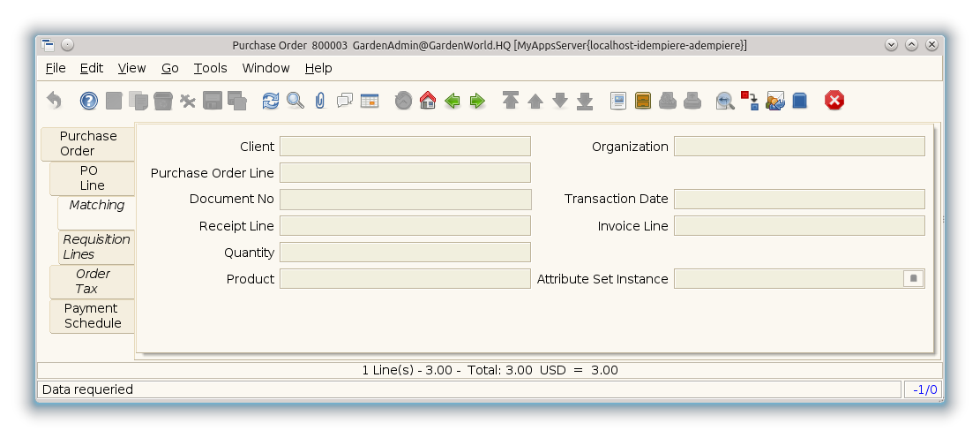Go to Home menu house icon

click(x=428, y=101)
